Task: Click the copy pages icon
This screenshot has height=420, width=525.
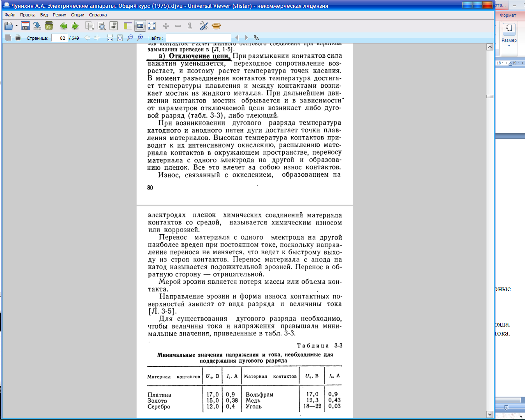Action: 90,26
